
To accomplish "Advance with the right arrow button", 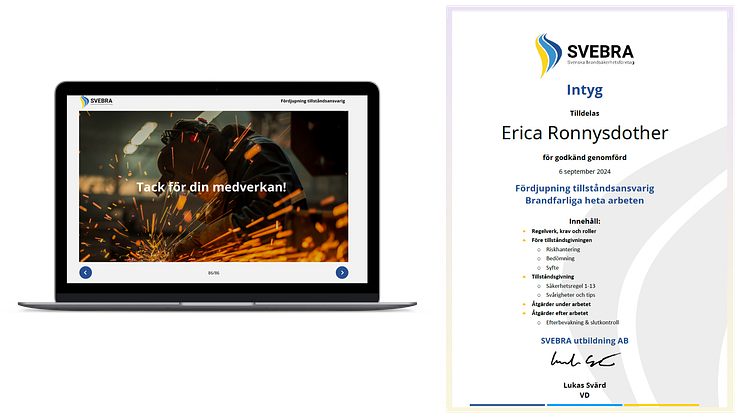I will [342, 273].
